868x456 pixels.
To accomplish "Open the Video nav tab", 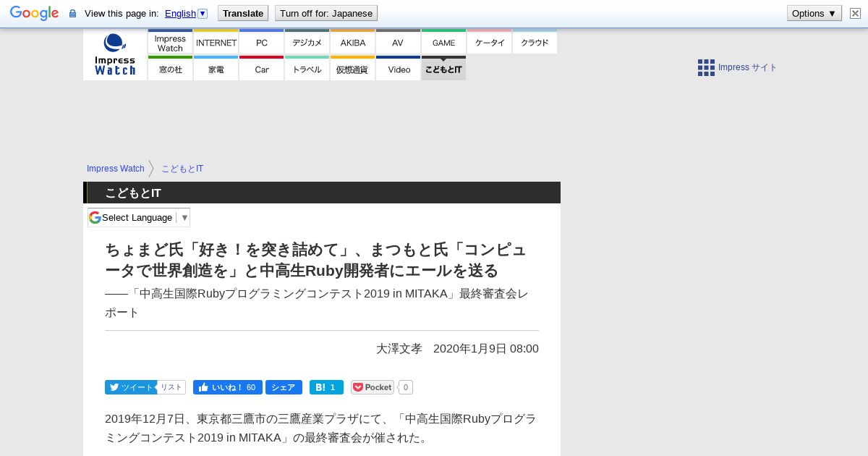I will [398, 69].
